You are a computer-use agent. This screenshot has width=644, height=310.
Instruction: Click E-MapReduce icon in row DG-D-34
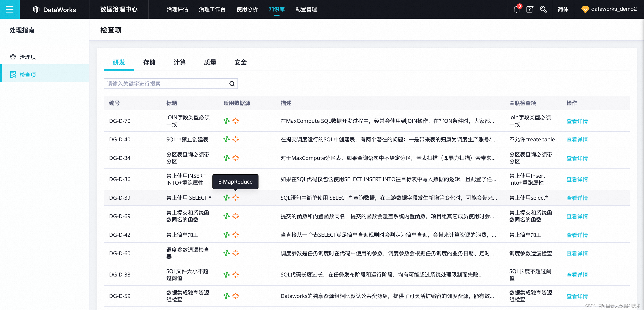click(235, 158)
